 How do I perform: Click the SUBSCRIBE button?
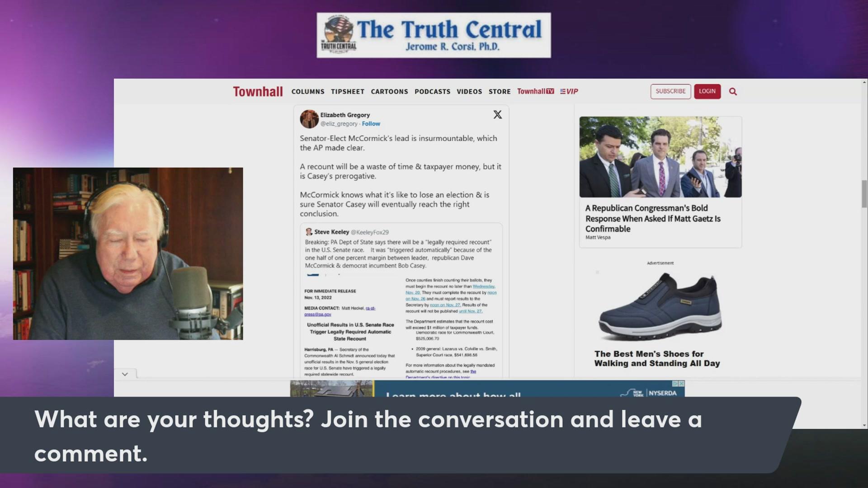pyautogui.click(x=670, y=91)
